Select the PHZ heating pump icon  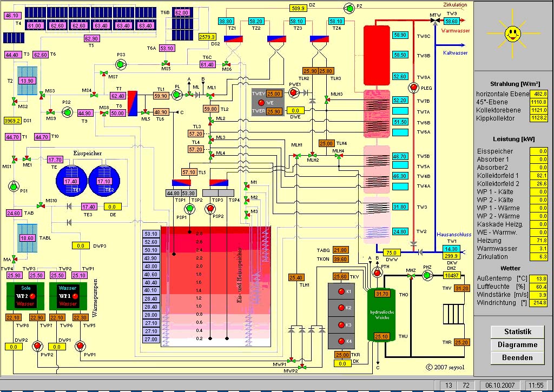coord(427,275)
